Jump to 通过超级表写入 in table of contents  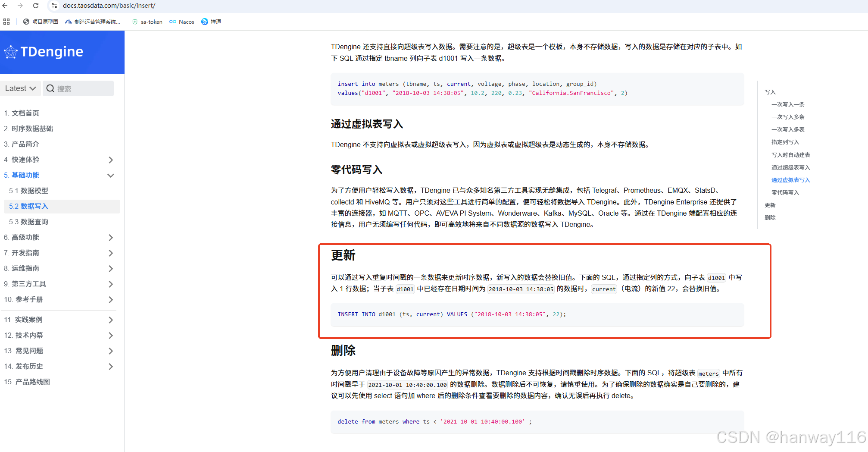[791, 167]
